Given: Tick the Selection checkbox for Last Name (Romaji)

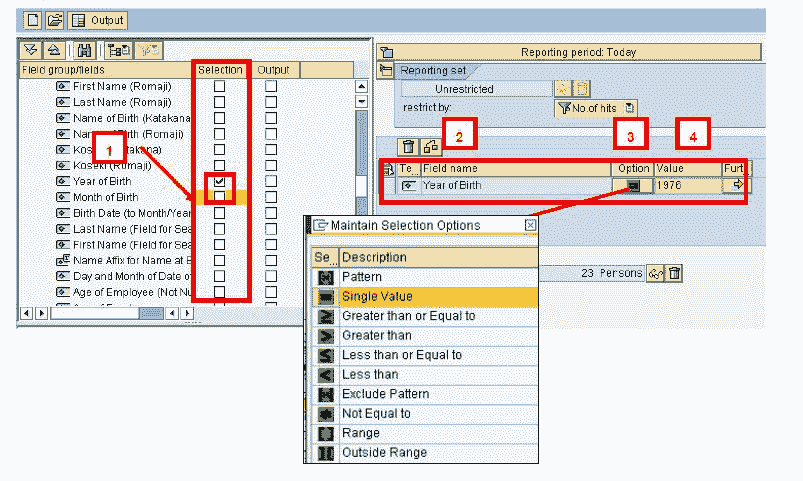Looking at the screenshot, I should click(219, 102).
